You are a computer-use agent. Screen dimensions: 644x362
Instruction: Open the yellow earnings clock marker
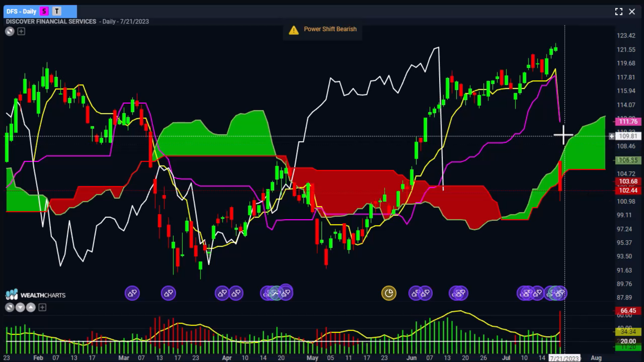(389, 293)
